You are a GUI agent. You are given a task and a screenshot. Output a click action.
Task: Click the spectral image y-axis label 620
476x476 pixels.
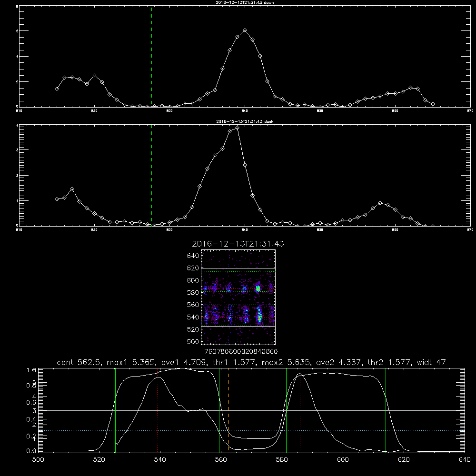[193, 268]
